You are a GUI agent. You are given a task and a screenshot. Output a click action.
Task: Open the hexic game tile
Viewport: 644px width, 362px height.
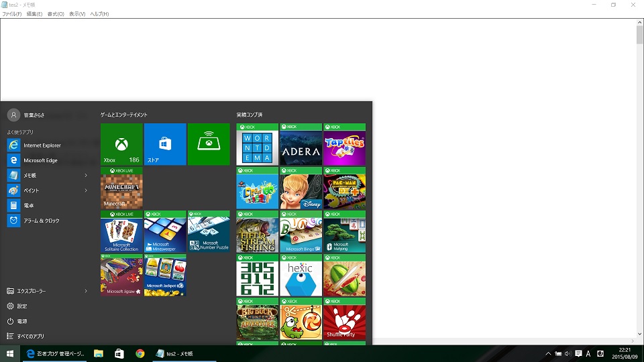click(x=301, y=275)
